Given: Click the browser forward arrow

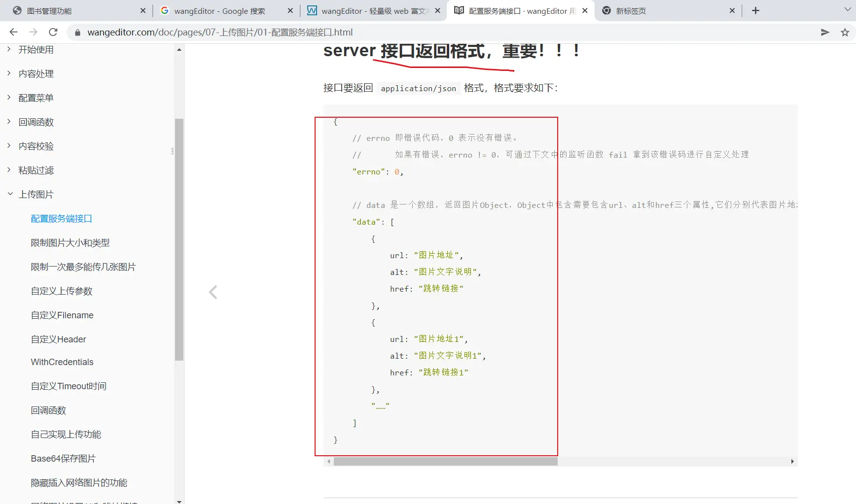Looking at the screenshot, I should (33, 32).
